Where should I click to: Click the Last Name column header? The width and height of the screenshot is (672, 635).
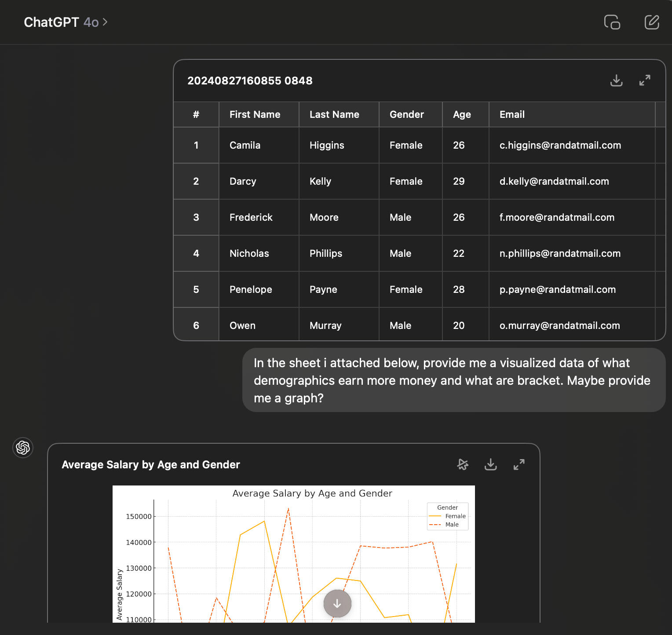(x=334, y=114)
